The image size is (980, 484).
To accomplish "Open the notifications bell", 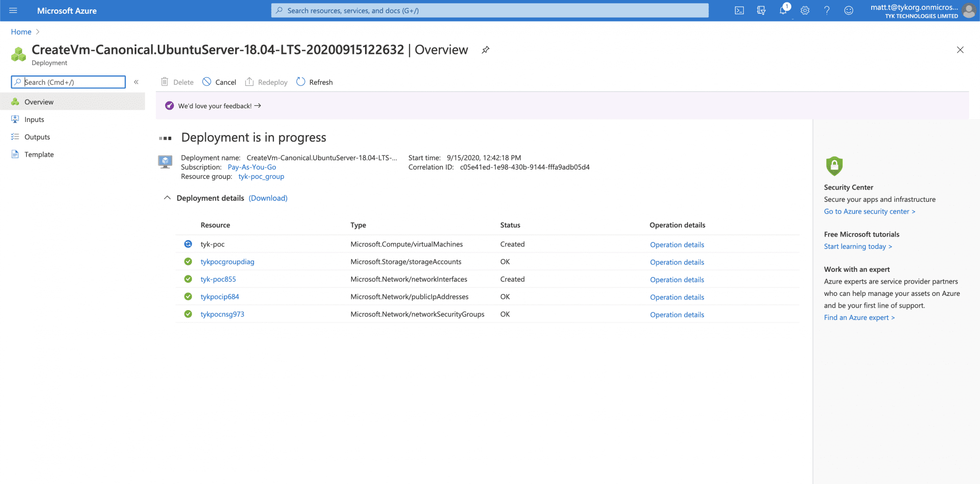I will 783,10.
